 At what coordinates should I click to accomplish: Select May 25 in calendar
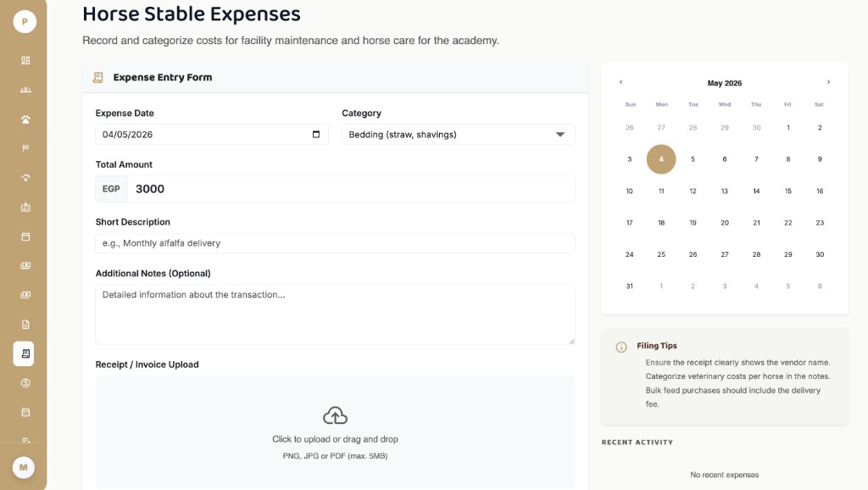(x=661, y=254)
